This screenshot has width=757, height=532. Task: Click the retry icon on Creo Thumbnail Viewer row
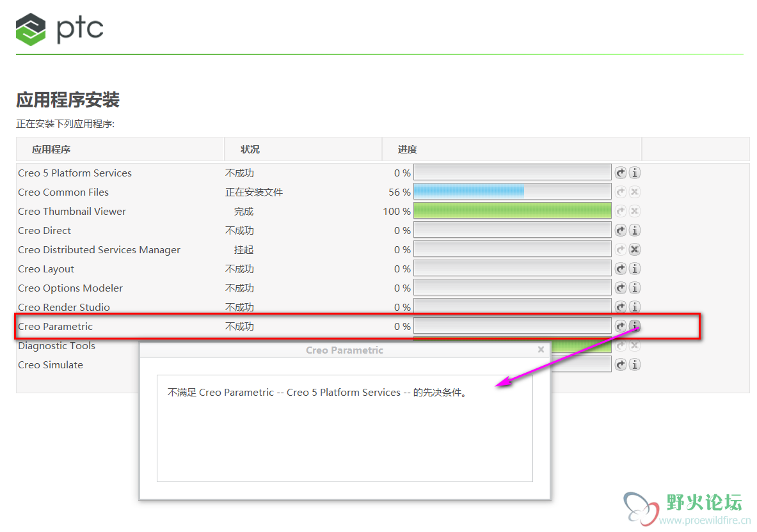click(620, 211)
